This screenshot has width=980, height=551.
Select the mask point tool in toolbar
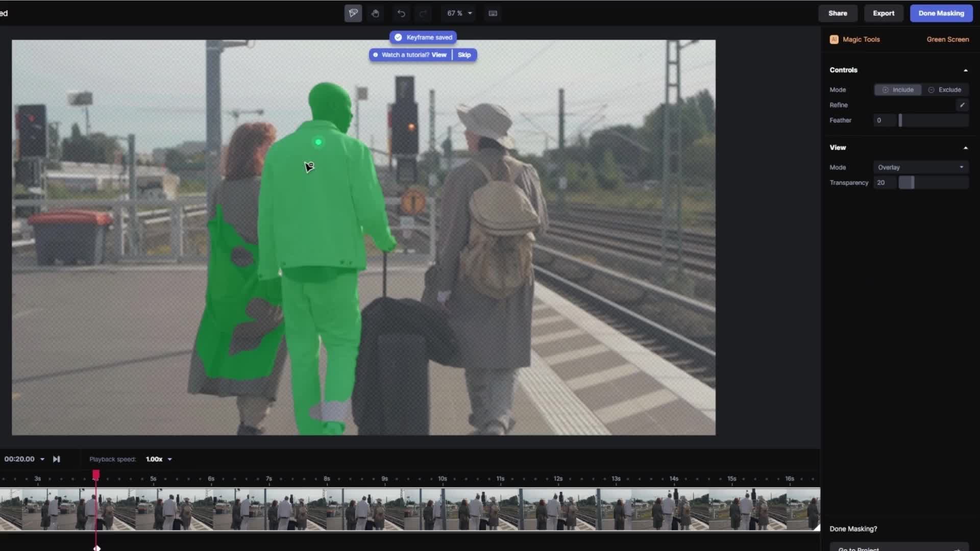click(353, 13)
